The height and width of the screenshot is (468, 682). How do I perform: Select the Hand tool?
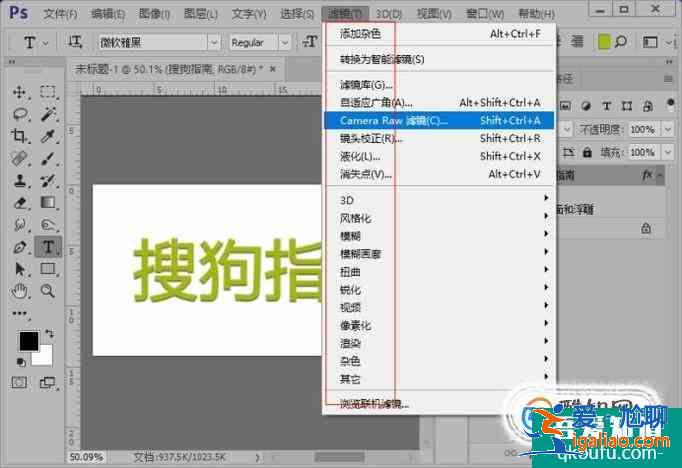click(20, 291)
